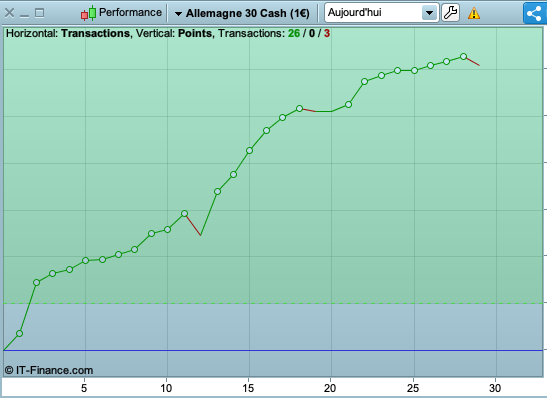Image resolution: width=547 pixels, height=398 pixels.
Task: Click the marker at transaction 18
Action: click(x=299, y=109)
